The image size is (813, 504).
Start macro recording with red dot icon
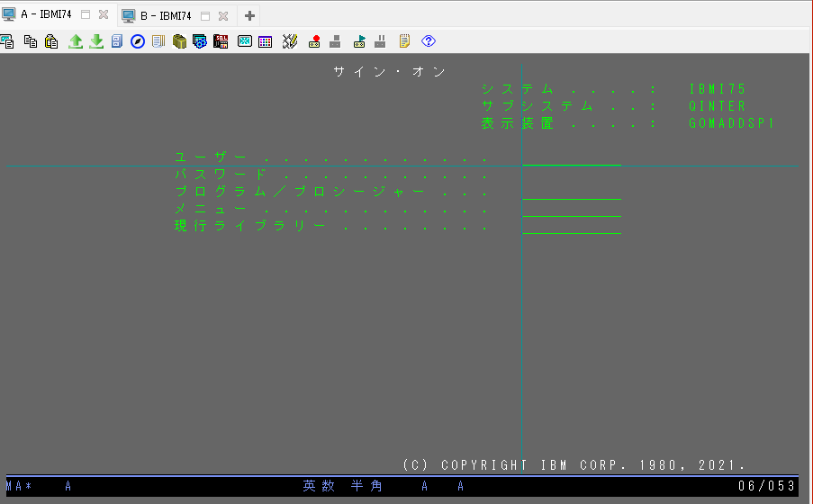pyautogui.click(x=314, y=41)
